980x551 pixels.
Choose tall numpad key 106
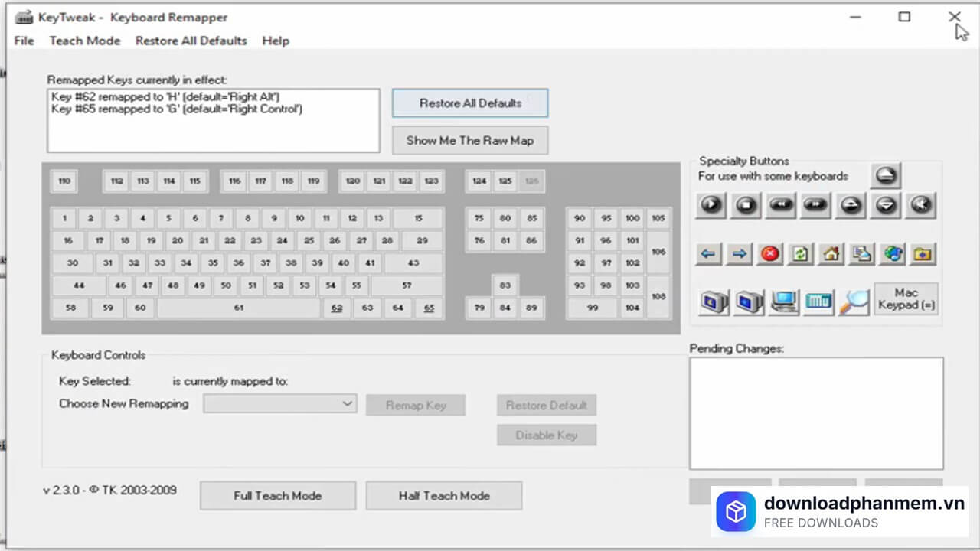(x=658, y=252)
